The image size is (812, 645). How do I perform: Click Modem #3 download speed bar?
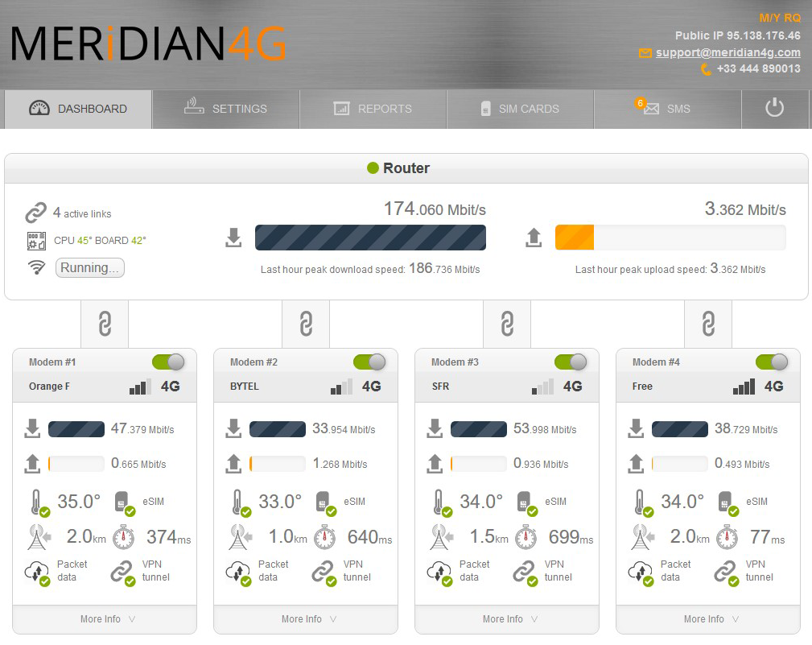click(x=479, y=429)
